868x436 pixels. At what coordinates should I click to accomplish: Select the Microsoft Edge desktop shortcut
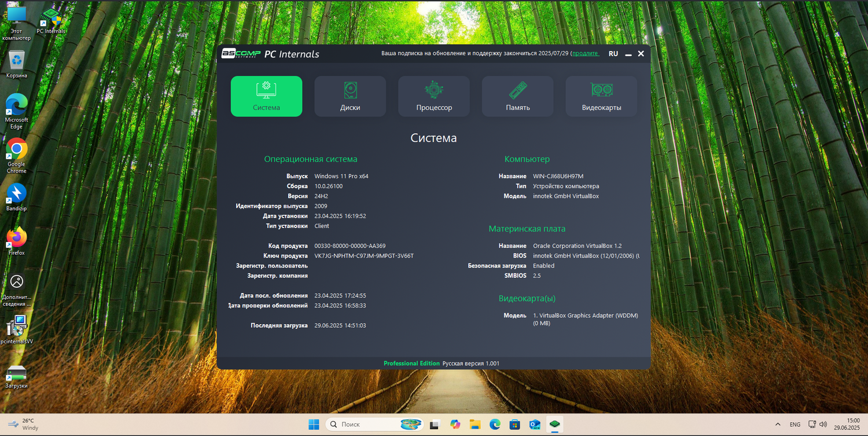coord(17,111)
